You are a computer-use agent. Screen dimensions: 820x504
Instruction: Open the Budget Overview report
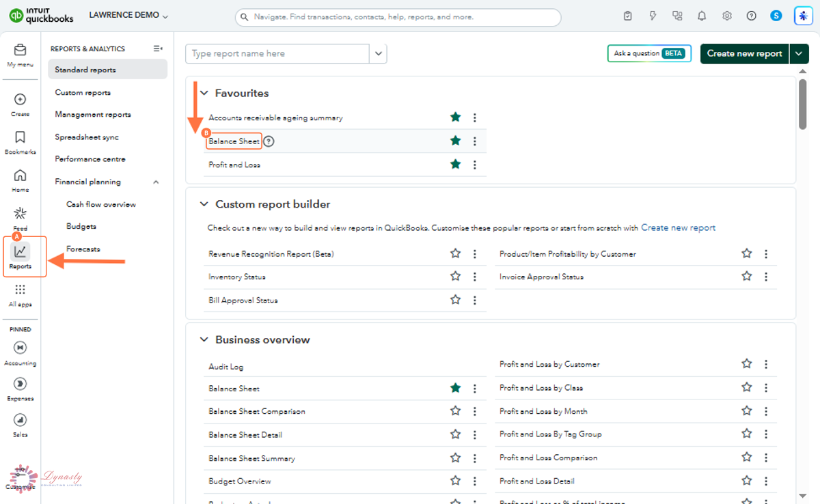point(240,481)
